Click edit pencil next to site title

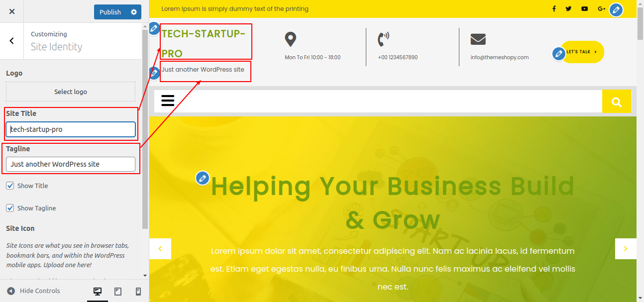point(154,28)
